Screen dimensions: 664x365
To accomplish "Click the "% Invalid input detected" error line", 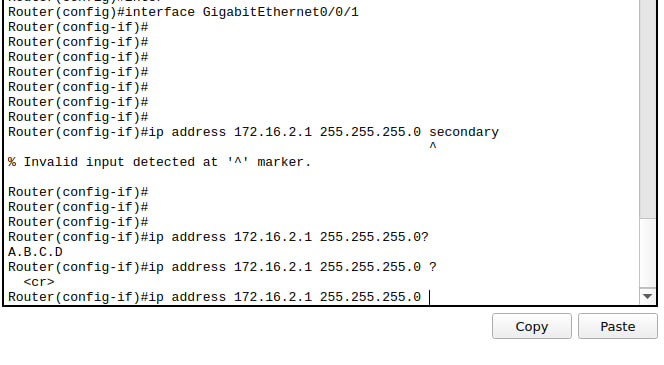I will coord(159,162).
